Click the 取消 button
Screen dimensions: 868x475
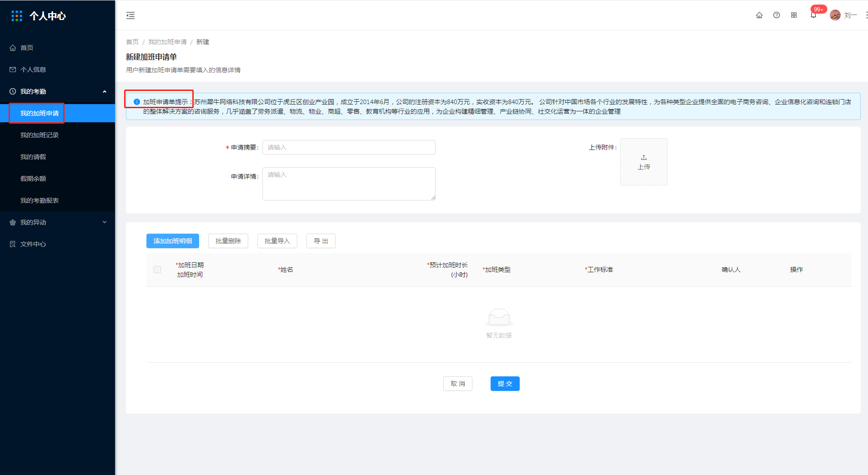pyautogui.click(x=458, y=384)
